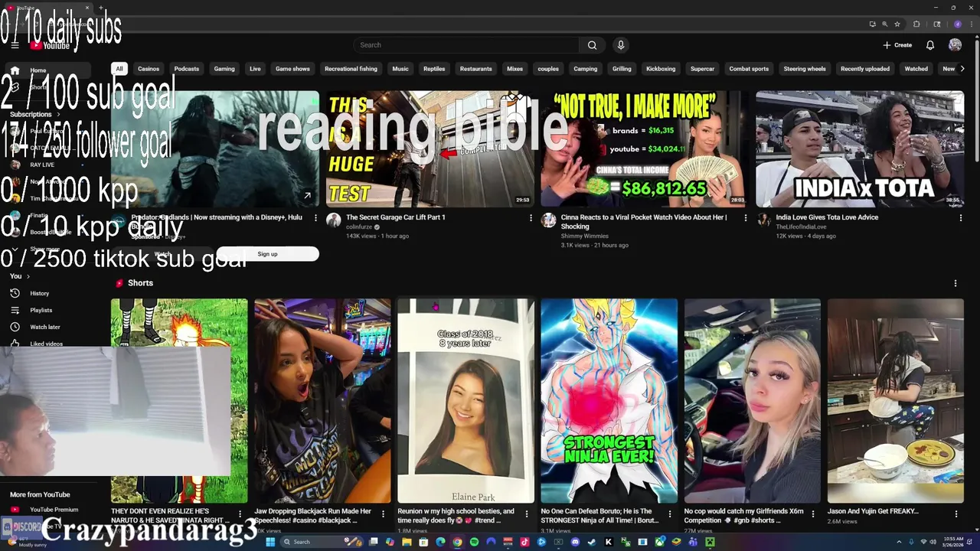
Task: Open the notifications bell
Action: 930,45
